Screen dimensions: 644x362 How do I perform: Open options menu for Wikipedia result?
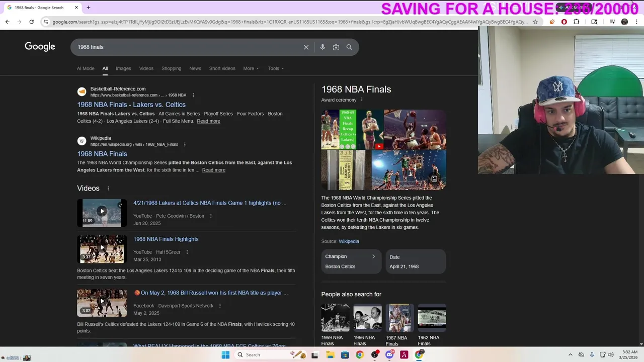click(185, 144)
